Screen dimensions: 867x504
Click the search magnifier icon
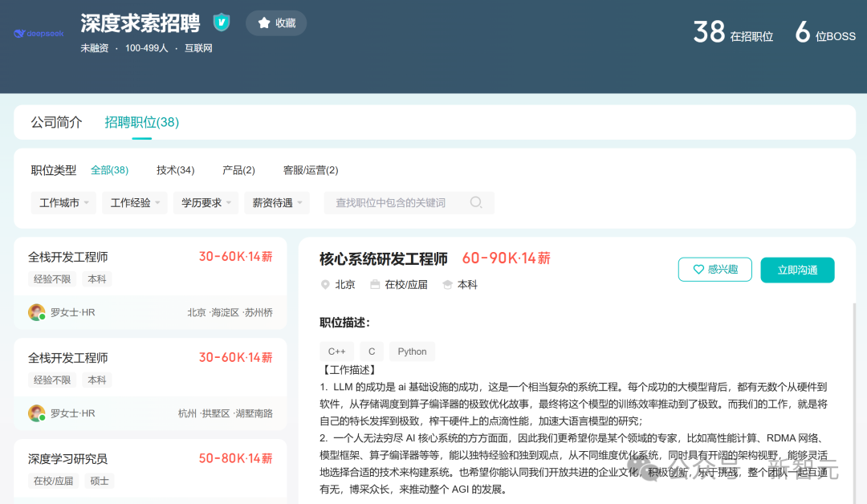476,202
